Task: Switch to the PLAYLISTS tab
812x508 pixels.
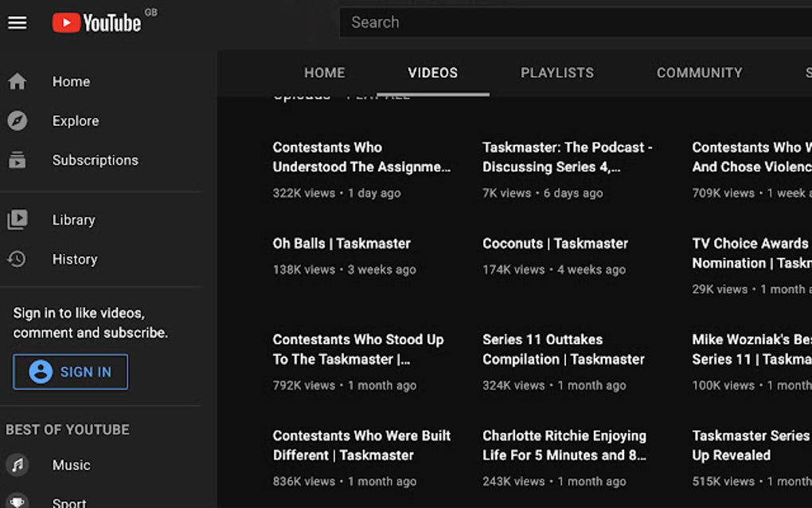Action: [556, 72]
